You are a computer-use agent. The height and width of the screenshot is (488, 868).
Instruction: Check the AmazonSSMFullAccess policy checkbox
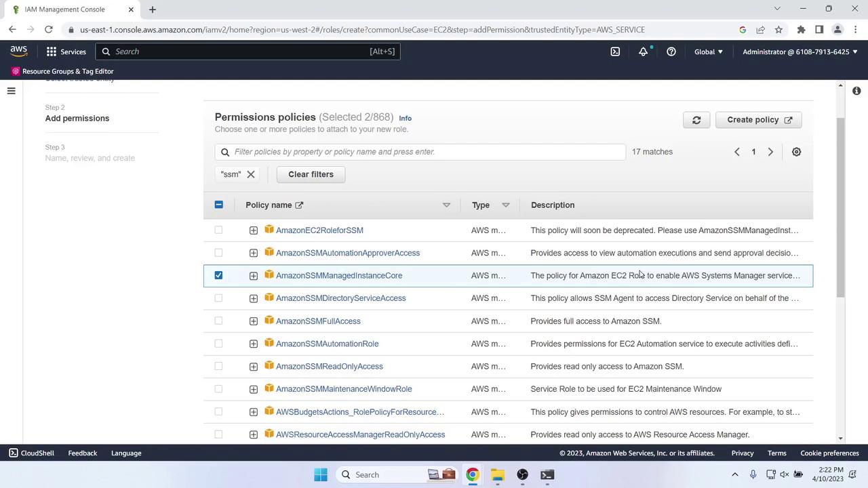click(x=218, y=321)
